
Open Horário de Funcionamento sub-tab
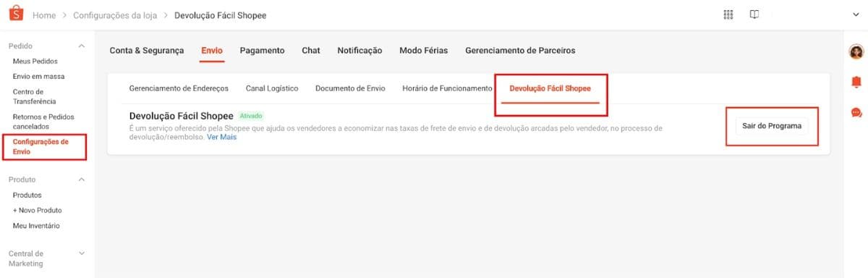point(447,88)
